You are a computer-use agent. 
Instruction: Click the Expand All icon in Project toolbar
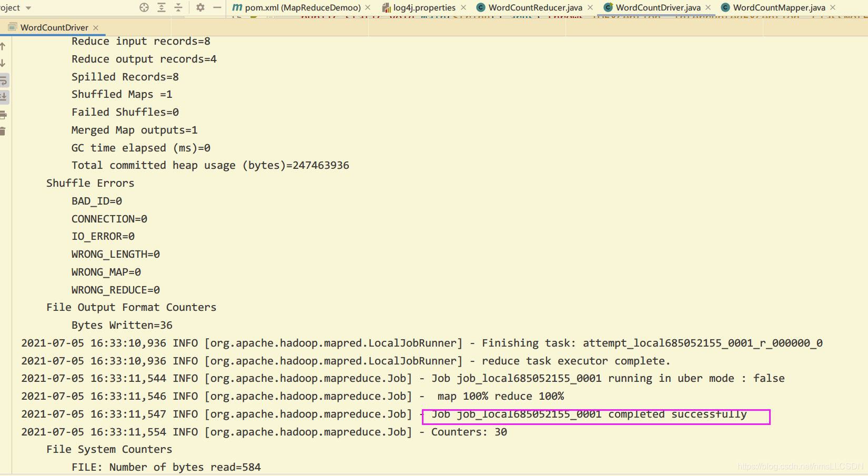162,7
